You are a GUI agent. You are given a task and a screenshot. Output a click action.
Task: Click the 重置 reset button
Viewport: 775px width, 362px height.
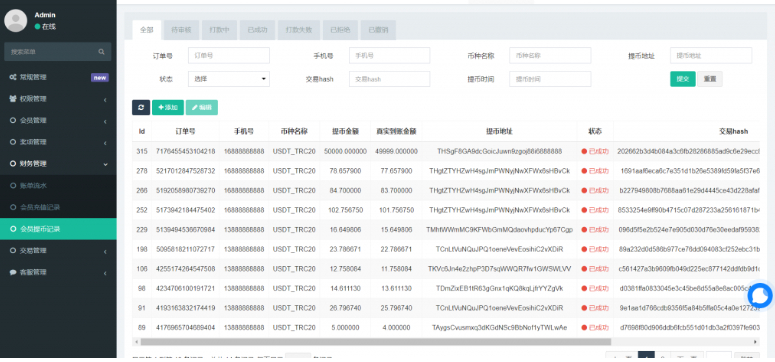coord(710,79)
